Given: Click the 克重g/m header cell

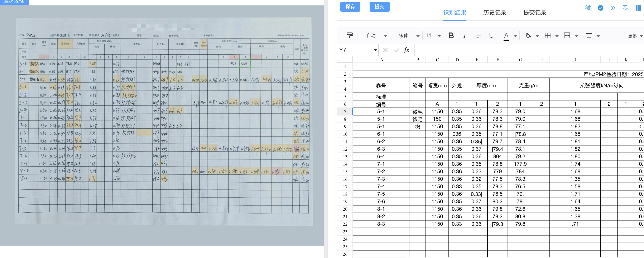Looking at the screenshot, I should (x=529, y=85).
